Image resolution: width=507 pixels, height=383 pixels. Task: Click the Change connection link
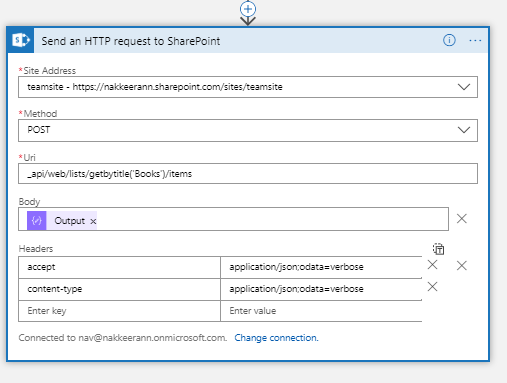pos(276,338)
